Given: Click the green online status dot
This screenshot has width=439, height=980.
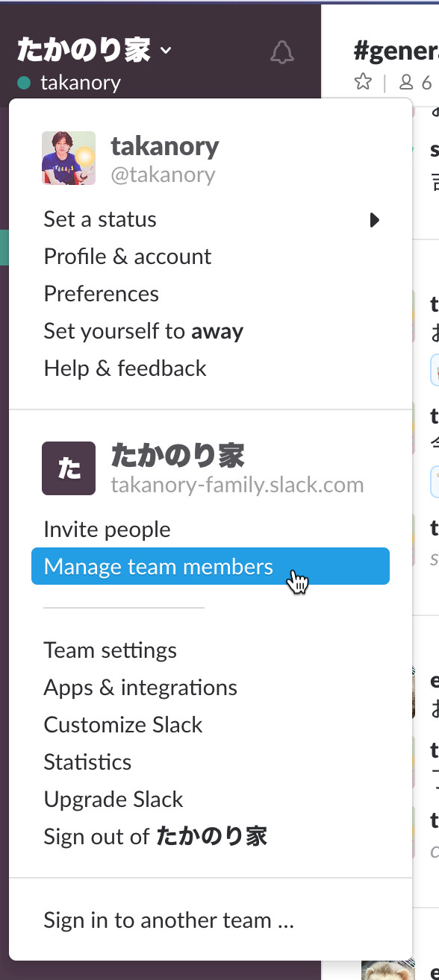Looking at the screenshot, I should click(24, 83).
